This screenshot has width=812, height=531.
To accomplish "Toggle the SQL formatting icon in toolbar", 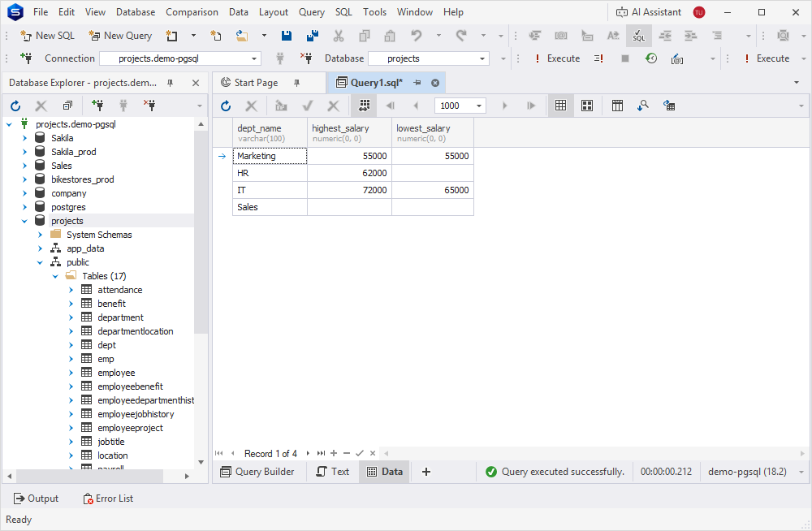I will (x=638, y=36).
